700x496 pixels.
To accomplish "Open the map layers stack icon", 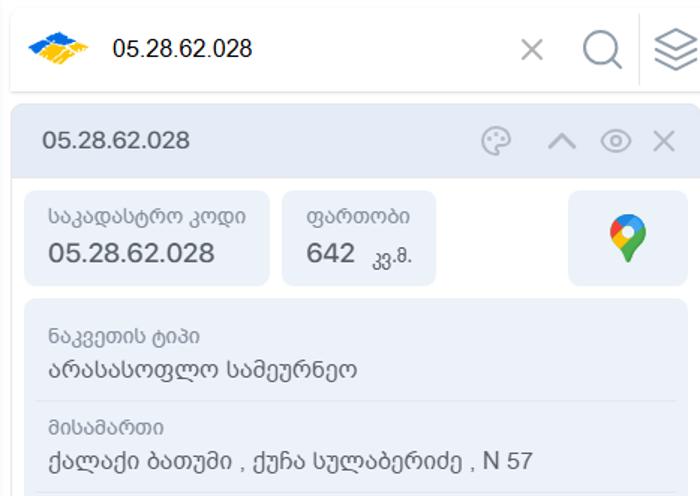I will pos(676,49).
